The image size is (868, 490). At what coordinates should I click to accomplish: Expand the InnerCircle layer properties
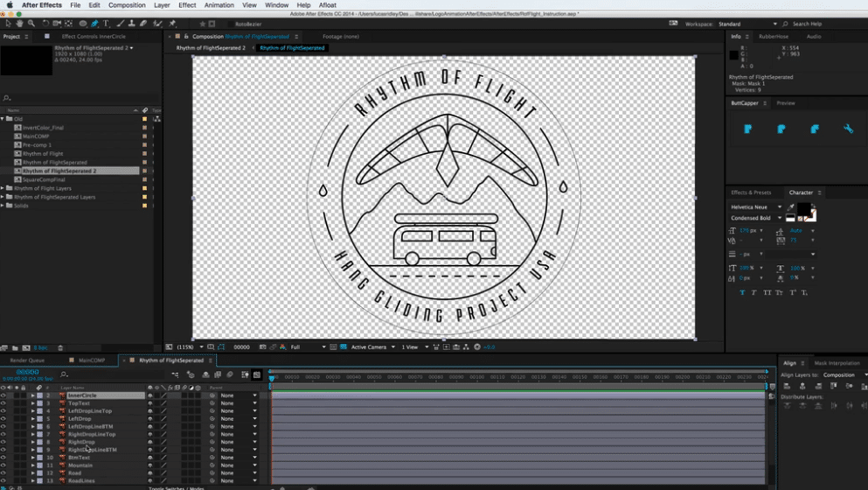(x=32, y=395)
